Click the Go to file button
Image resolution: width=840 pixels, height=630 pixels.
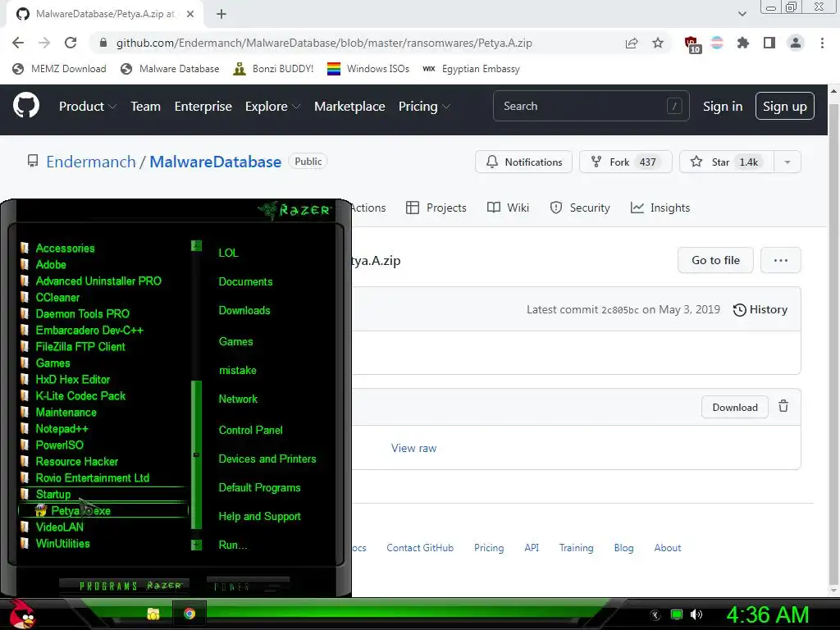pyautogui.click(x=715, y=260)
